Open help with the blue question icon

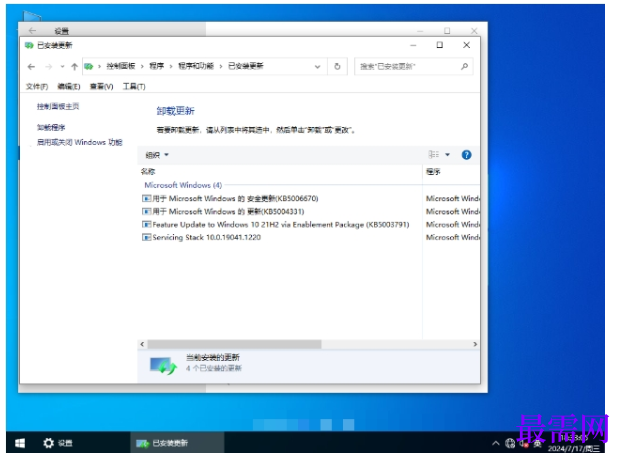coord(466,155)
